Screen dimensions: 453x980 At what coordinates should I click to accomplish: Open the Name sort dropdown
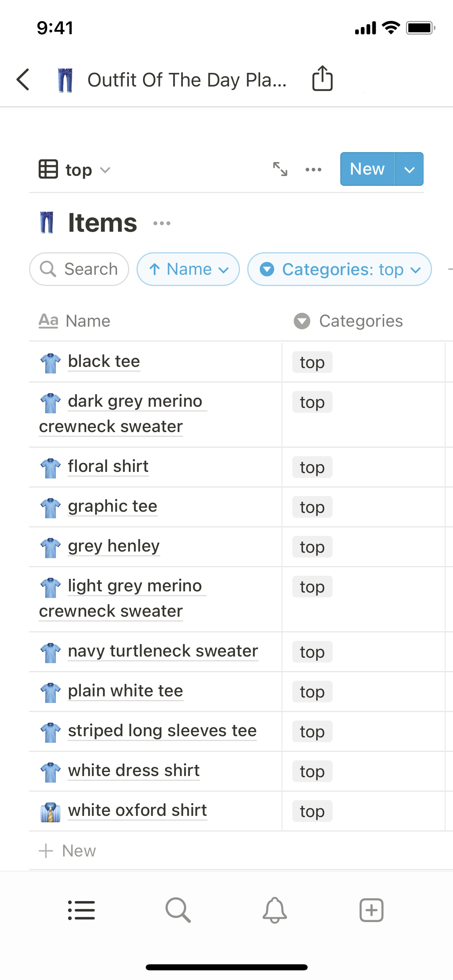point(188,269)
